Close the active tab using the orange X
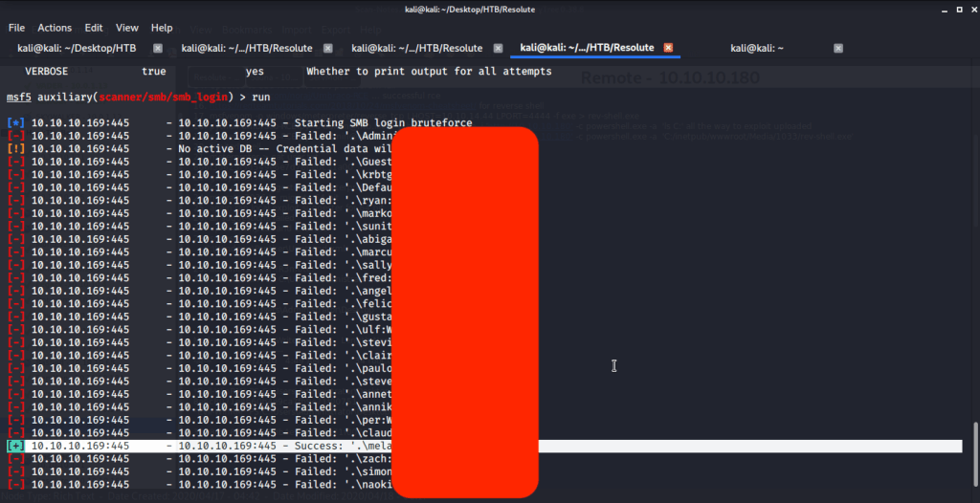The image size is (980, 503). click(668, 48)
